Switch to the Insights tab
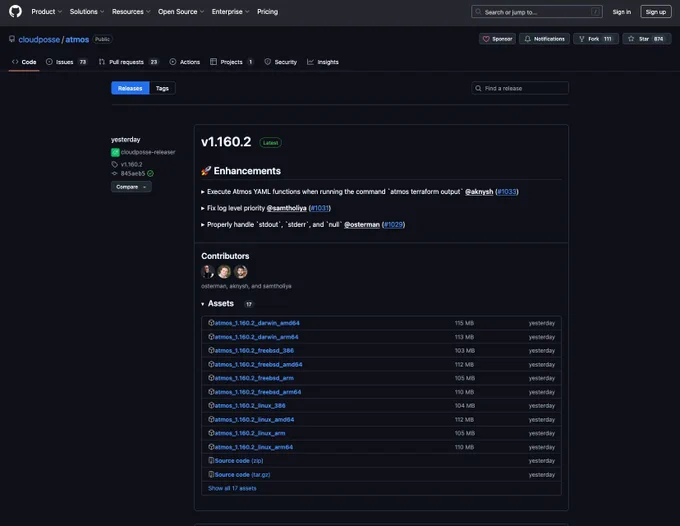680x526 pixels. point(323,62)
